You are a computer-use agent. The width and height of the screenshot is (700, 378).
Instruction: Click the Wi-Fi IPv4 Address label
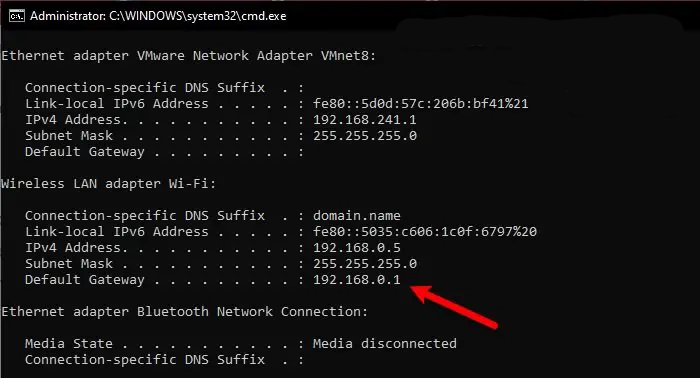(76, 248)
